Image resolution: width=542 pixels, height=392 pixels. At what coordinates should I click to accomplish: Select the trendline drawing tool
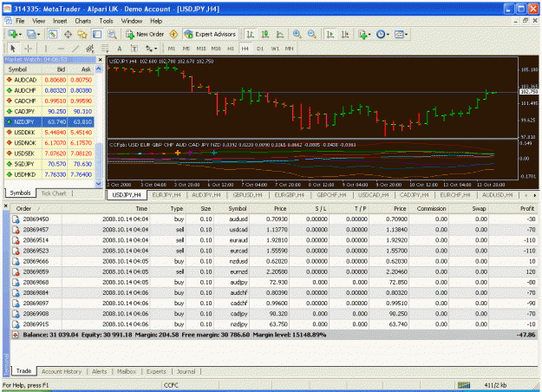(x=75, y=49)
